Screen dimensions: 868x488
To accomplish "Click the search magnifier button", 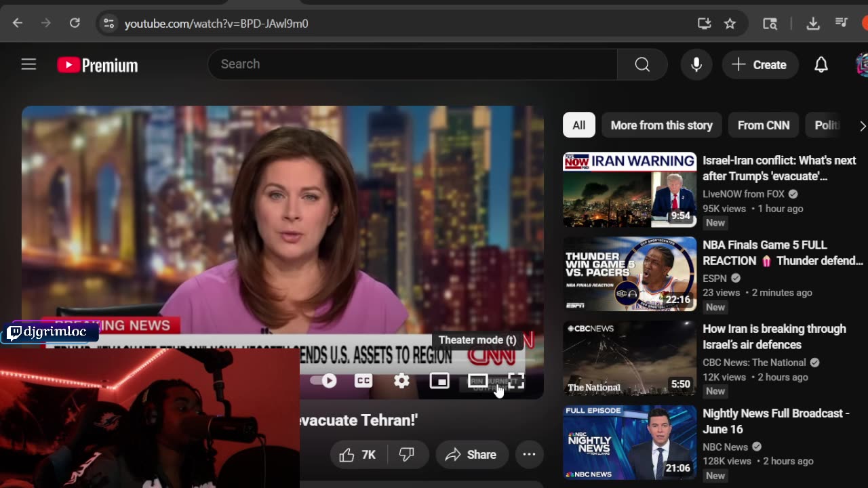I will point(642,64).
